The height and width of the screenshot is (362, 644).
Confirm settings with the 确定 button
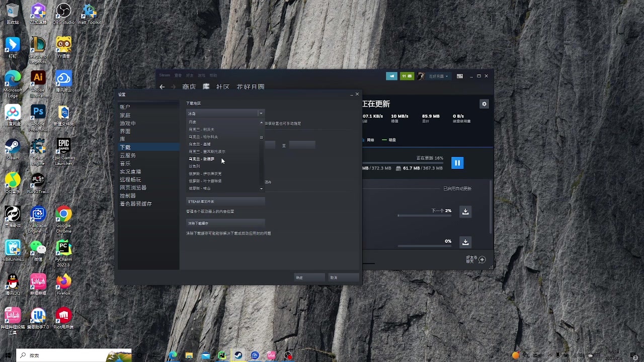(309, 278)
